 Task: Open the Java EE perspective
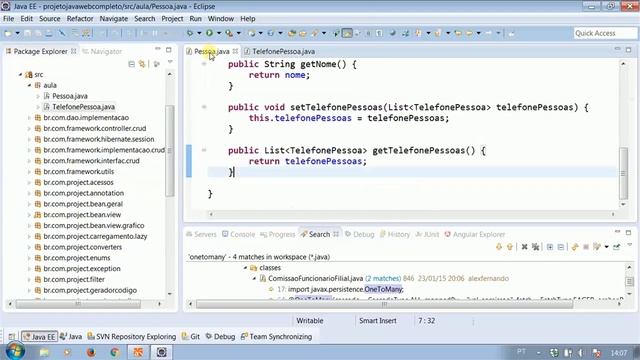pyautogui.click(x=39, y=337)
